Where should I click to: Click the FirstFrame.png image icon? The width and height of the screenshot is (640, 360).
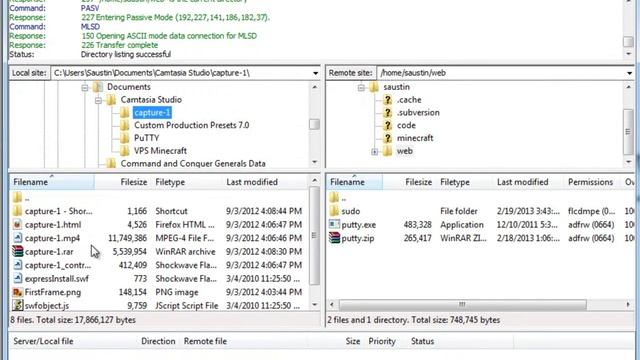(17, 292)
